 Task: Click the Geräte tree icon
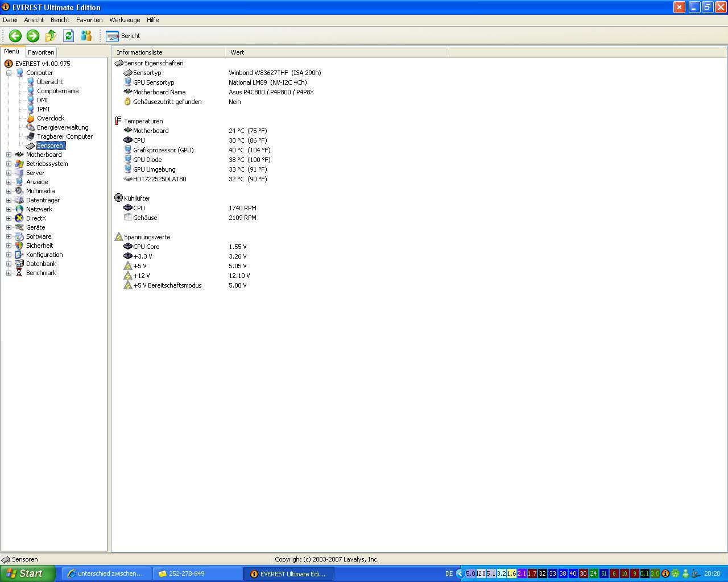[x=19, y=227]
